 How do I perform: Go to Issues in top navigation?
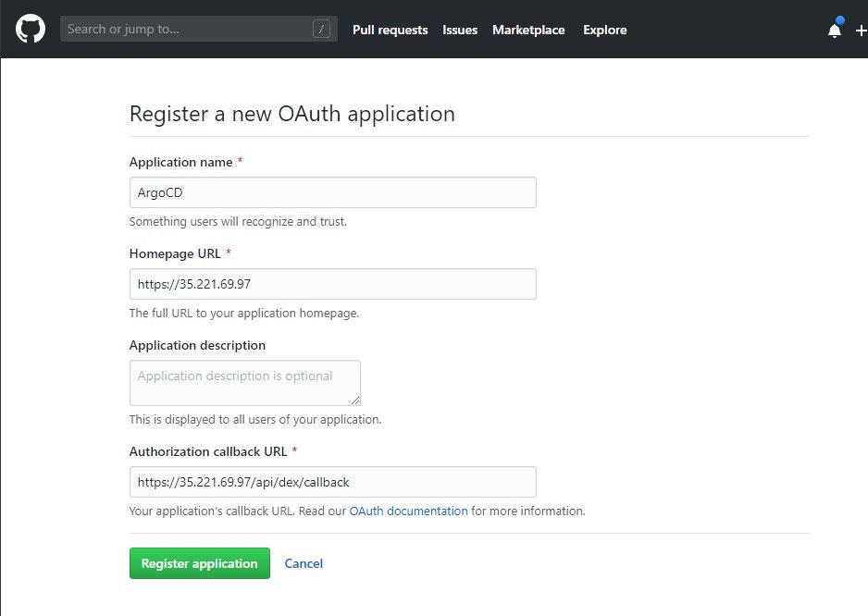[x=460, y=30]
